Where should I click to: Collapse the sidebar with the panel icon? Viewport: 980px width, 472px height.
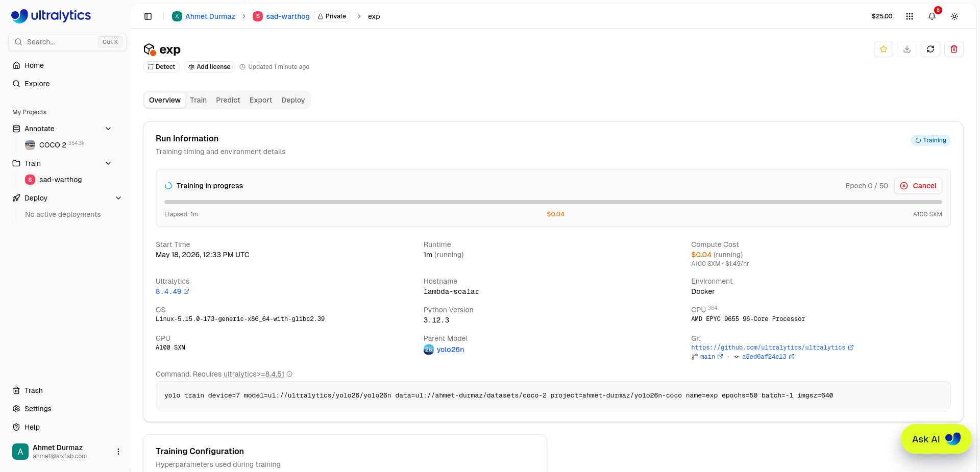[148, 16]
